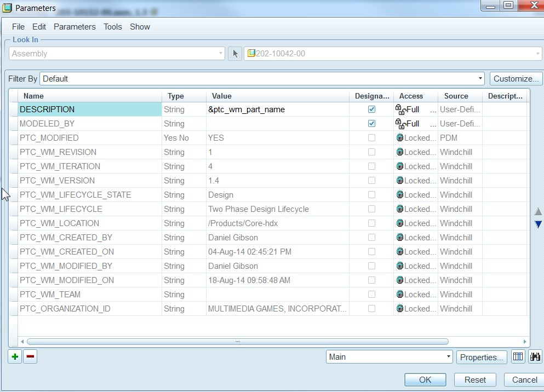
Task: Toggle the Designate checkbox for MODELED_BY
Action: coord(371,124)
